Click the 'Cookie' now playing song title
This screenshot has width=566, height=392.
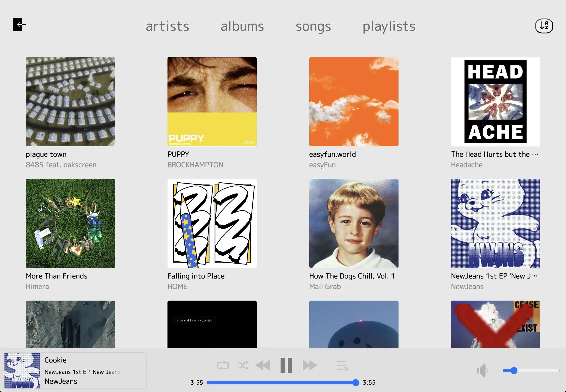[x=56, y=360]
